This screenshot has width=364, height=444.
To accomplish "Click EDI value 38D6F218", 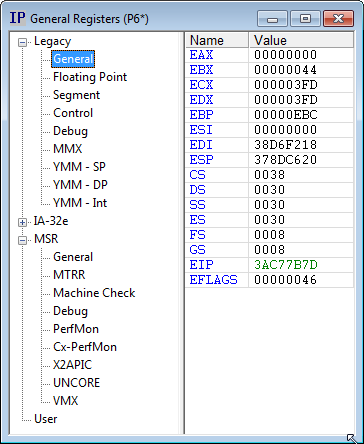I will [286, 145].
